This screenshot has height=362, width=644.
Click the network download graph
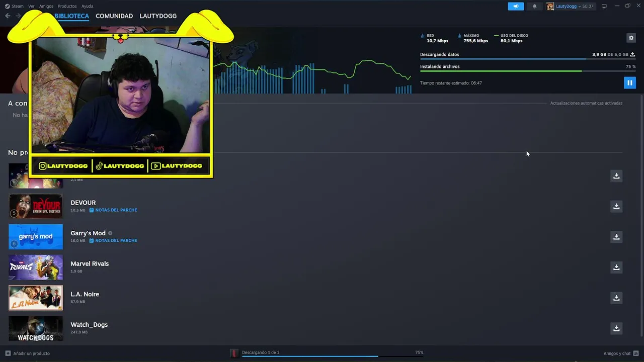[313, 75]
